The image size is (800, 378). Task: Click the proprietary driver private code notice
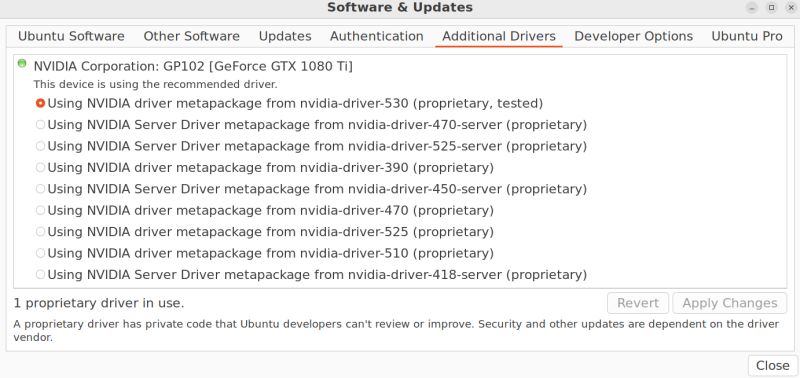point(396,331)
